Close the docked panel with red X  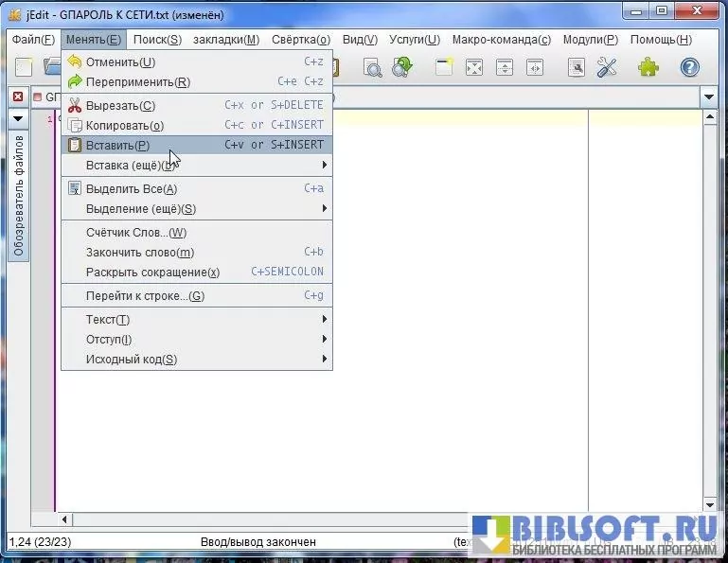17,97
